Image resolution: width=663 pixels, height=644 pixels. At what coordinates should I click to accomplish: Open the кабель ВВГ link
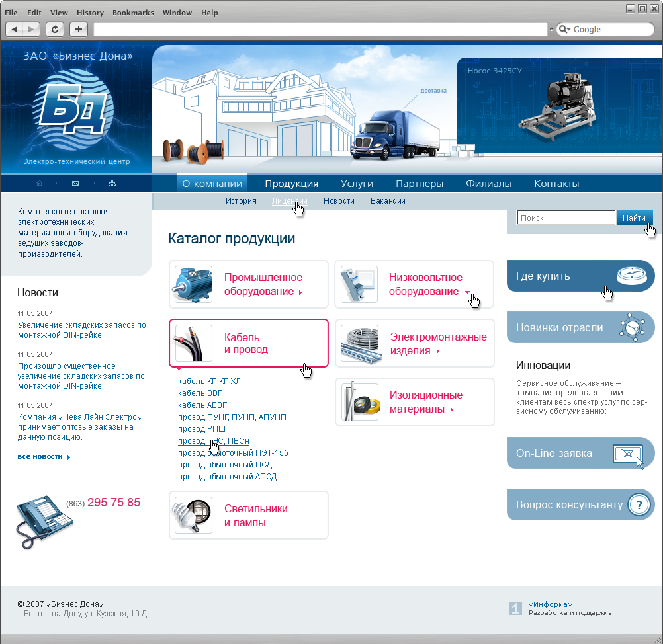click(x=200, y=393)
